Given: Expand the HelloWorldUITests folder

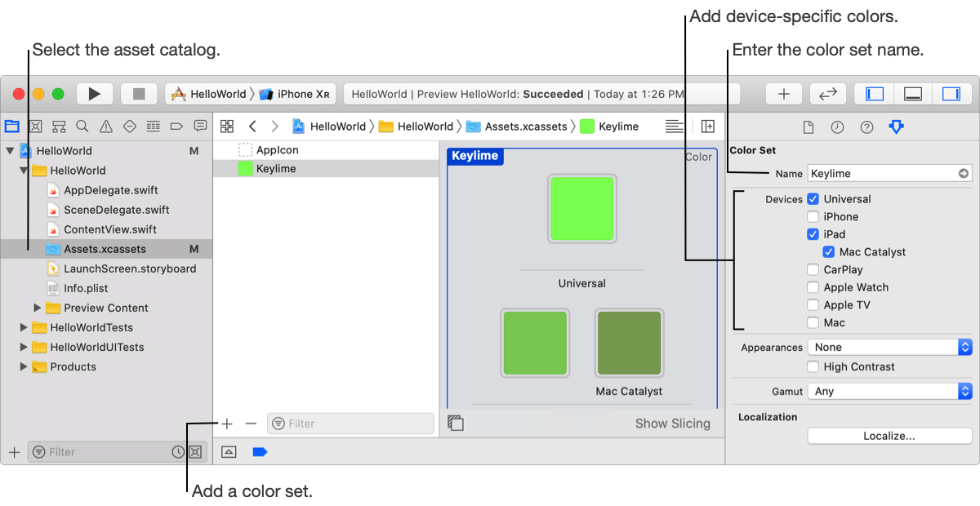Looking at the screenshot, I should pos(23,347).
